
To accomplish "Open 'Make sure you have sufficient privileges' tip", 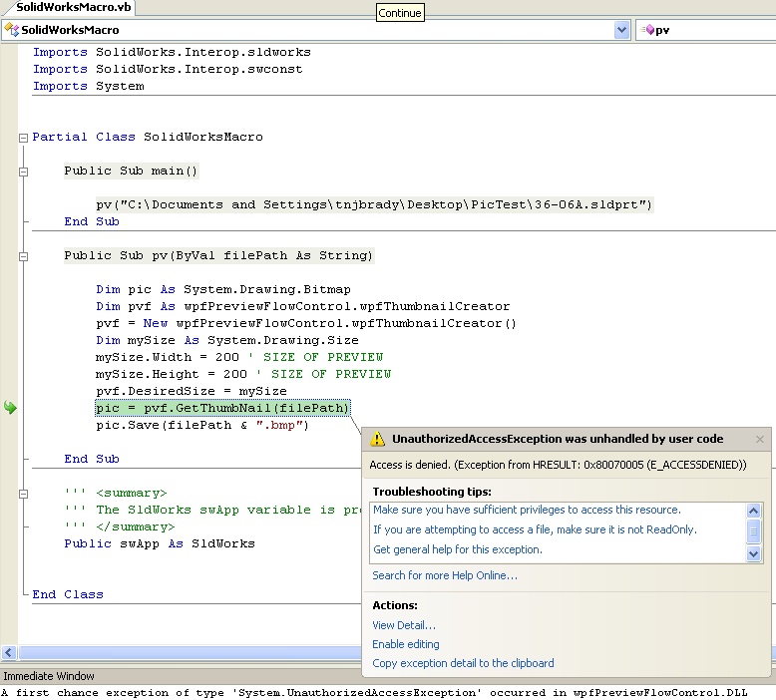I will point(527,510).
